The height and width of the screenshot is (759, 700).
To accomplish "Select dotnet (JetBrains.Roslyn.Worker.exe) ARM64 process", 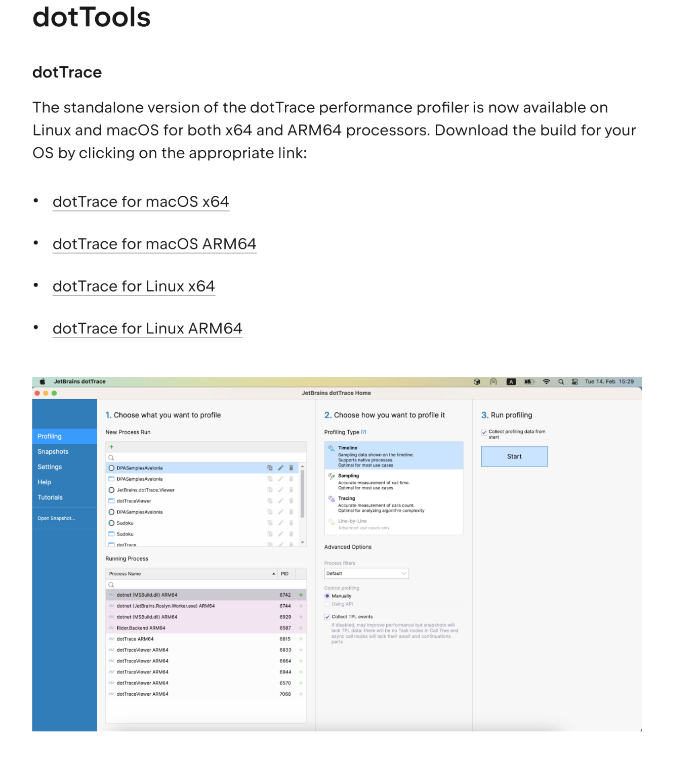I will [206, 606].
